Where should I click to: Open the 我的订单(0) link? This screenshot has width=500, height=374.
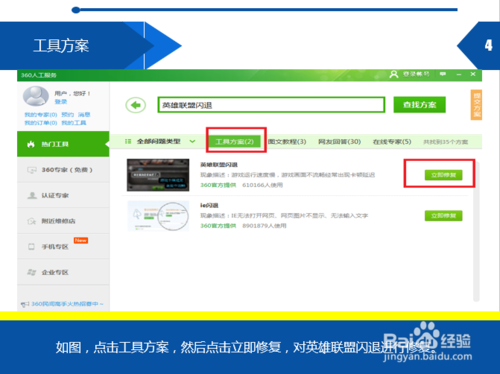pos(41,123)
